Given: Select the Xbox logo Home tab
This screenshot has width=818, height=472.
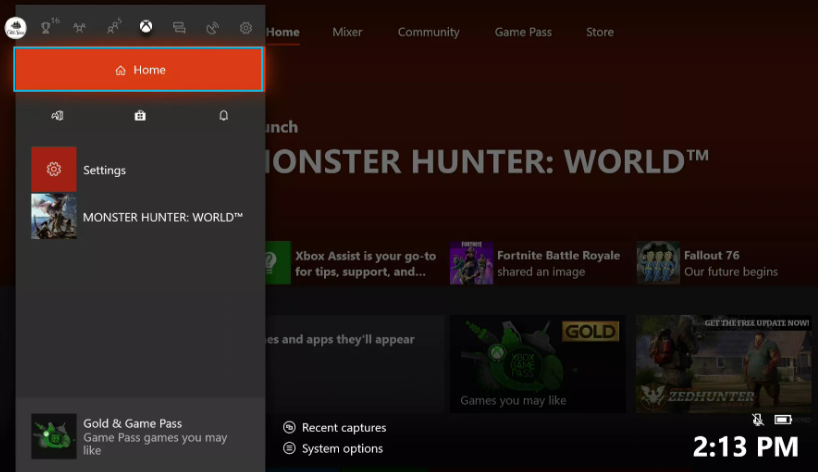Looking at the screenshot, I should tap(146, 27).
